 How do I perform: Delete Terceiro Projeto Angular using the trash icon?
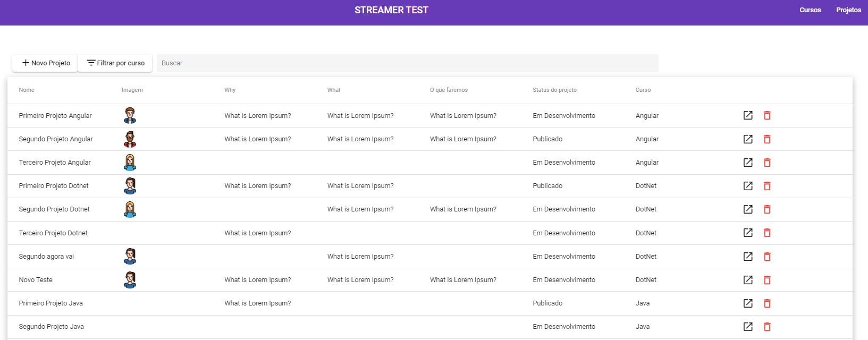767,162
